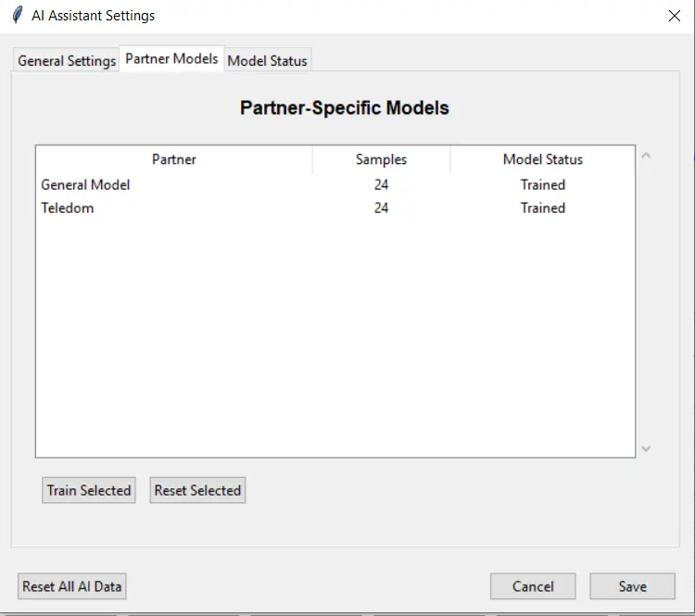Screen dimensions: 695x616
Task: Click Reset All AI Data button
Action: [x=71, y=586]
